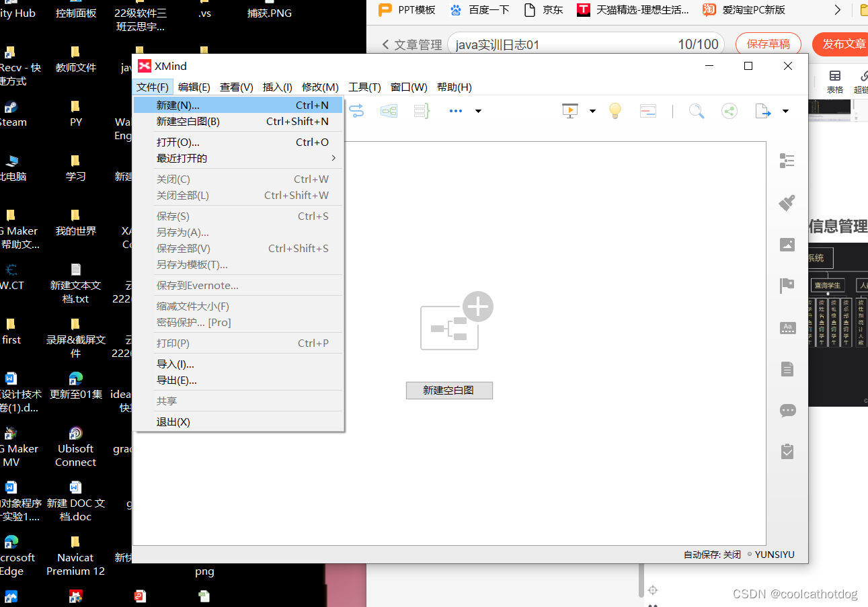Open the 修改(M) menu
The image size is (868, 607).
[320, 87]
